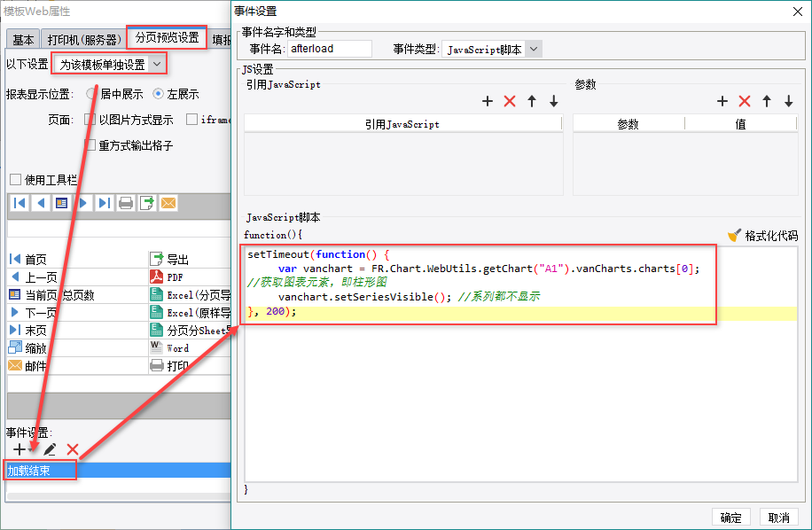Select 缩放 item in toolbar list

point(78,348)
